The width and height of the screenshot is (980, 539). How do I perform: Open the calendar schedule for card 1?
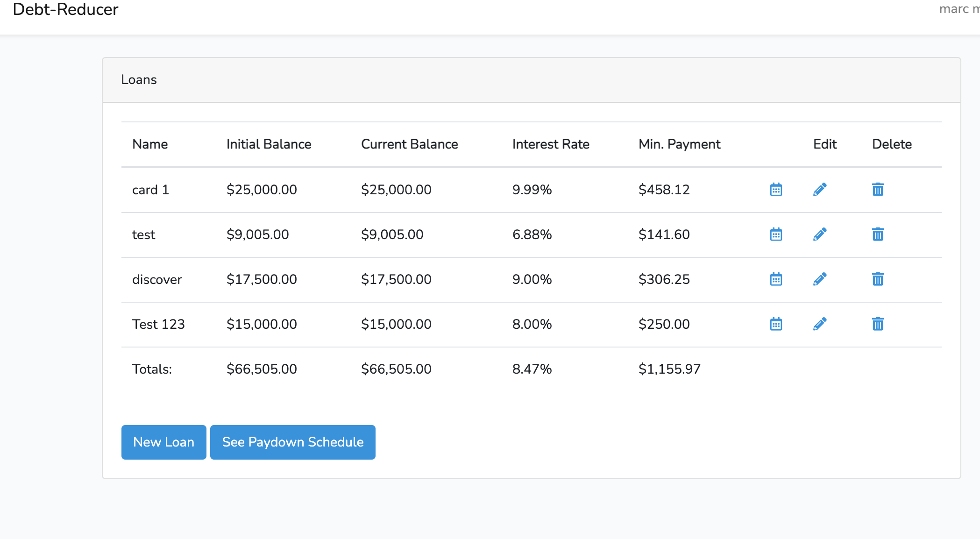[x=776, y=190]
